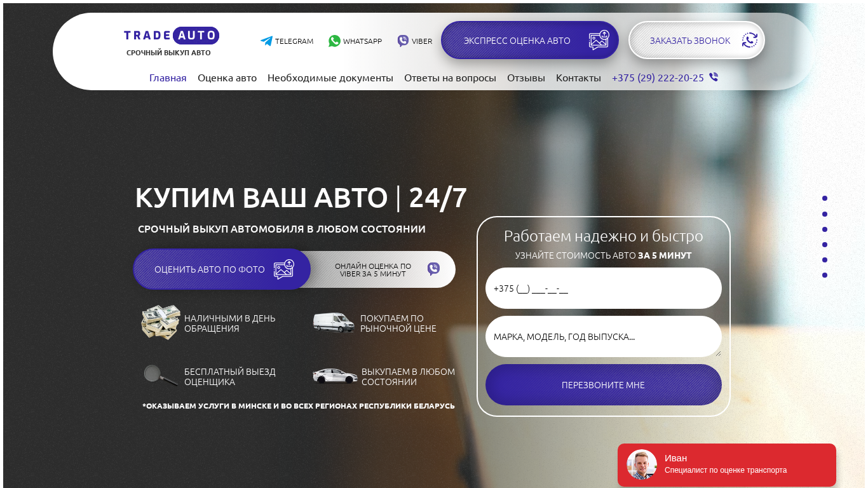Click Бесплатный выезд оценщика text
This screenshot has height=488, width=868.
point(230,376)
